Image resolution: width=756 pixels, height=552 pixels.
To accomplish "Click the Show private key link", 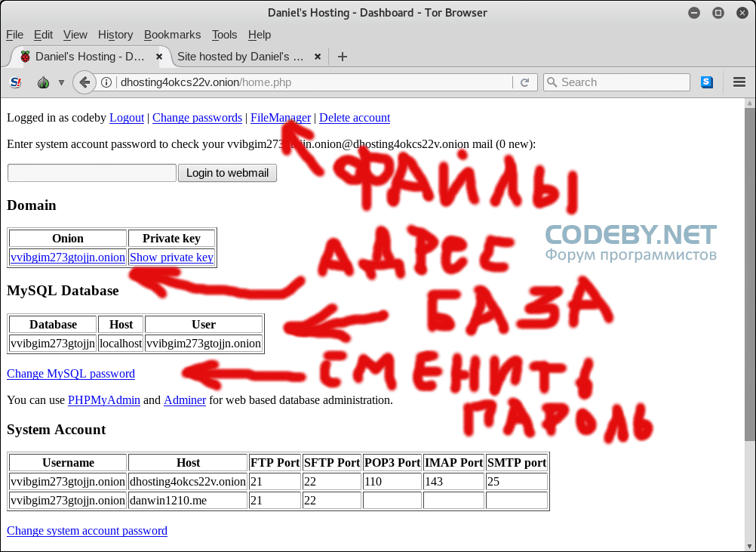I will tap(171, 257).
